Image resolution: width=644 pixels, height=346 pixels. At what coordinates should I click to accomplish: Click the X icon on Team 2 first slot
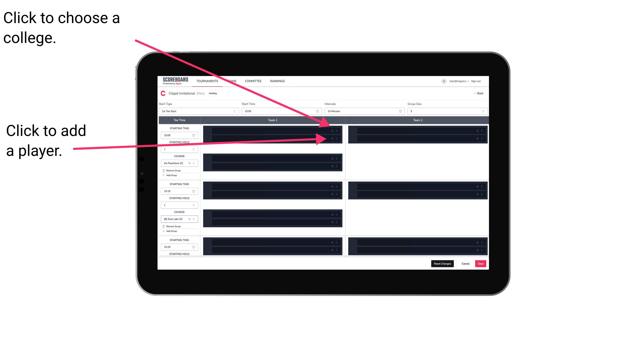[x=477, y=131]
